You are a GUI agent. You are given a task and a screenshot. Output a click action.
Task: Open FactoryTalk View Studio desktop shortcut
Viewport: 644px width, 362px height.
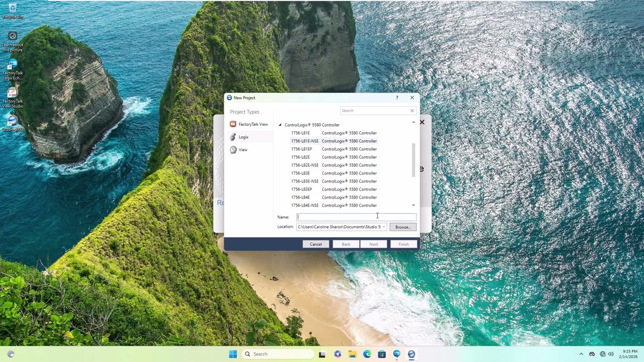click(13, 98)
